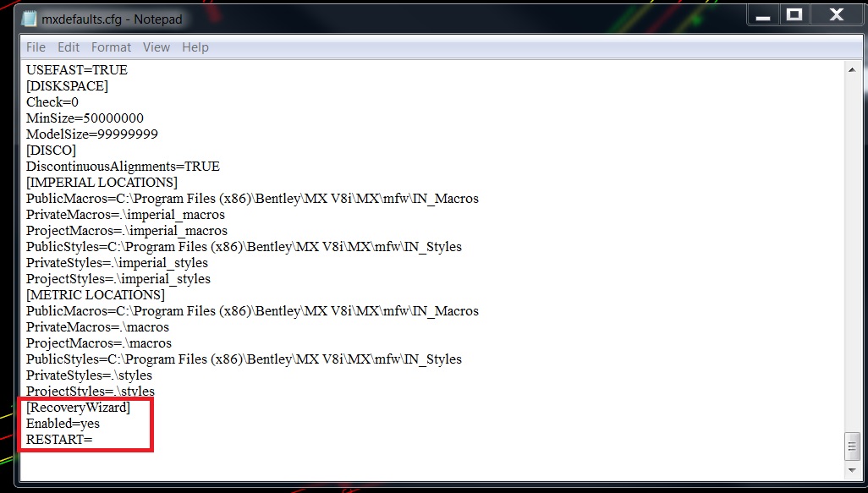Image resolution: width=868 pixels, height=493 pixels.
Task: Click the [METRIC LOCATIONS] header
Action: pyautogui.click(x=96, y=295)
